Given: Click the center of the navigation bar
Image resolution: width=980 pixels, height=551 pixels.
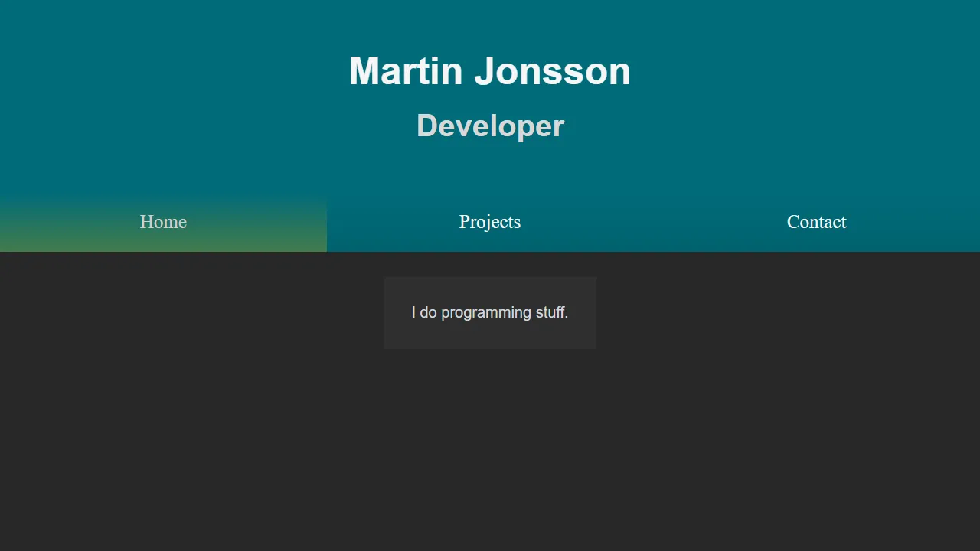Looking at the screenshot, I should click(490, 222).
